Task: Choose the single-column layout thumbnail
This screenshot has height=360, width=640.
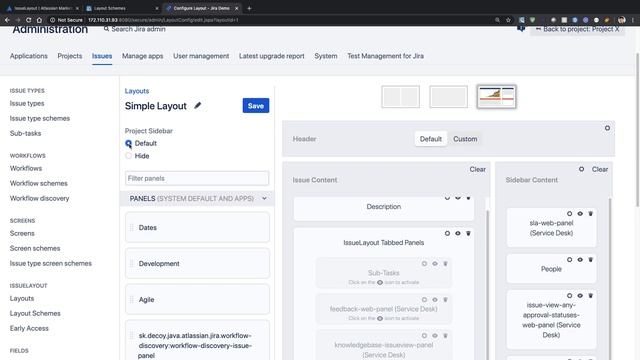Action: tap(448, 97)
